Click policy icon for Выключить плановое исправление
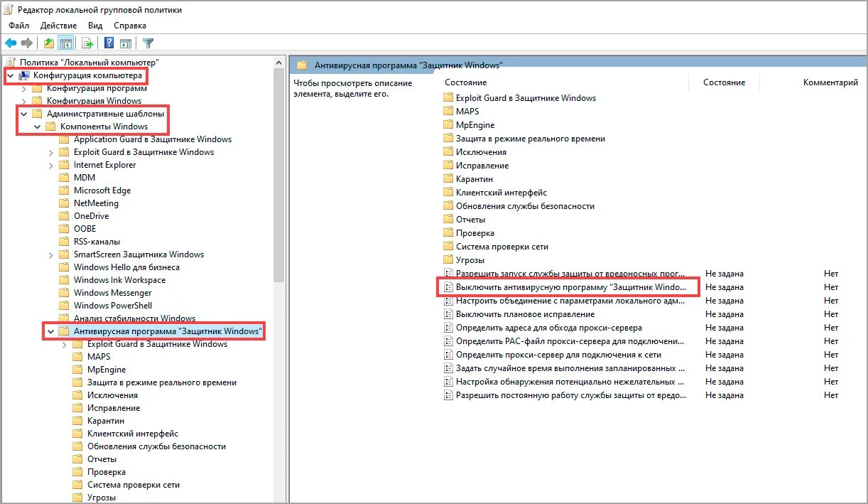Image resolution: width=868 pixels, height=504 pixels. coord(447,314)
